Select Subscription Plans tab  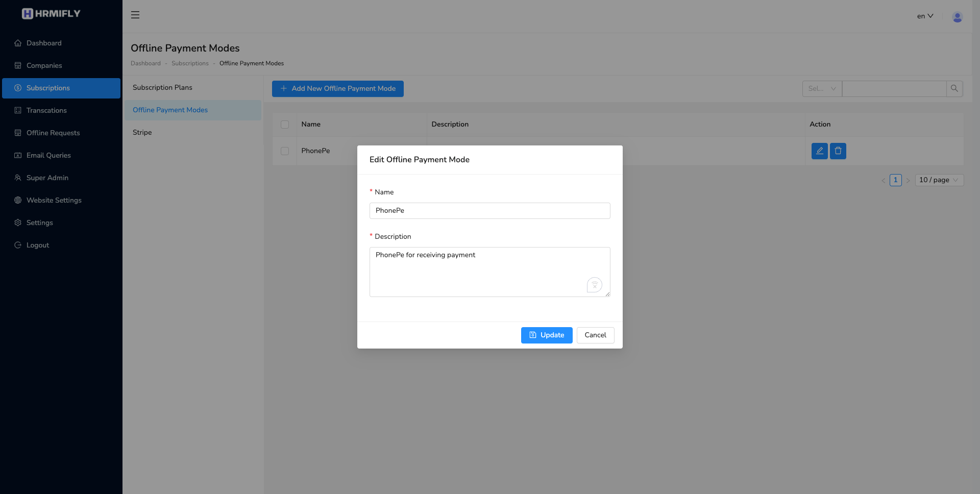[x=193, y=87]
